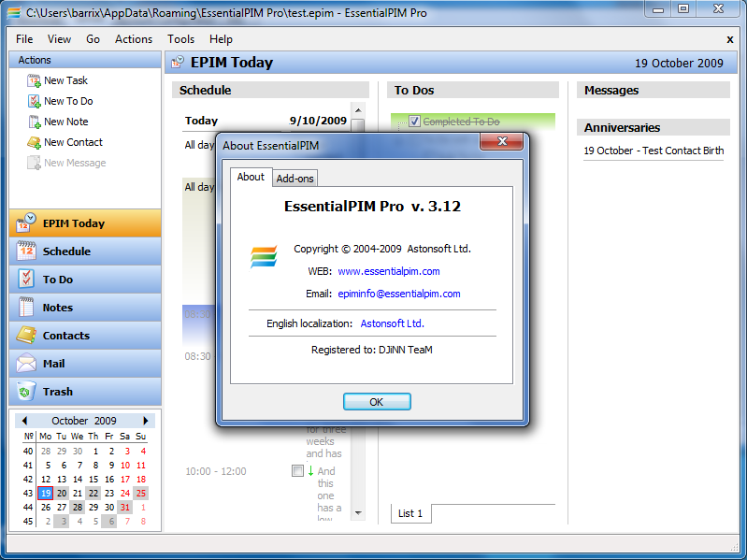Viewport: 747px width, 560px height.
Task: Select day 6 in week 41
Action: pos(64,466)
